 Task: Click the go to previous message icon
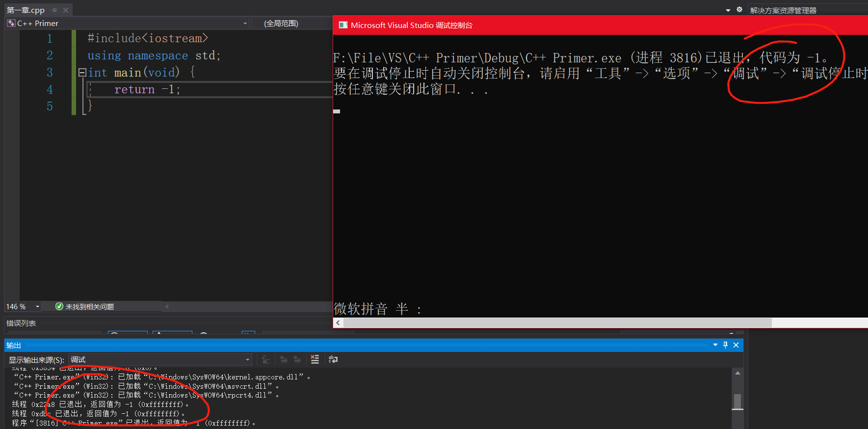click(x=284, y=360)
